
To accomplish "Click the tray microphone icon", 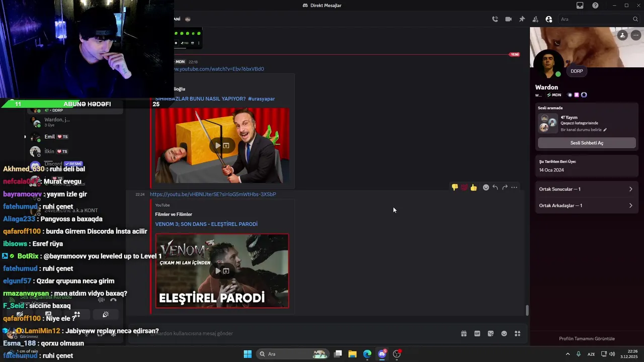I will (x=579, y=354).
